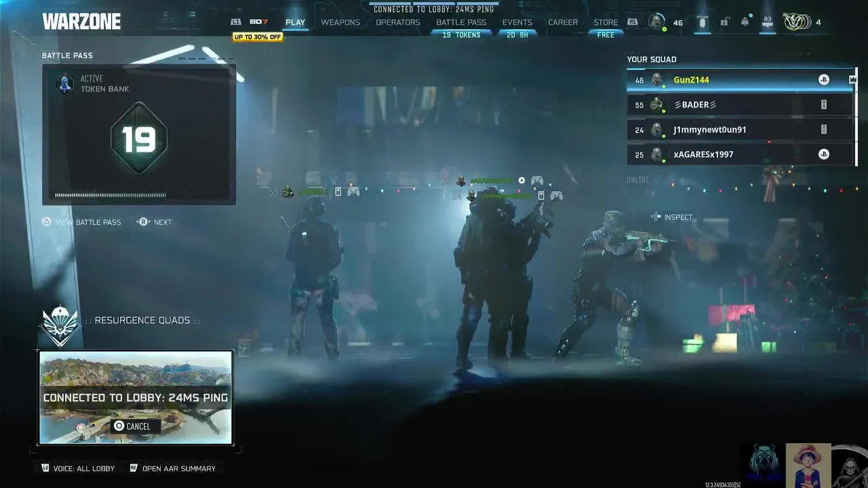The height and width of the screenshot is (488, 868).
Task: Go to the BATTLE PASS tab
Action: [x=461, y=22]
